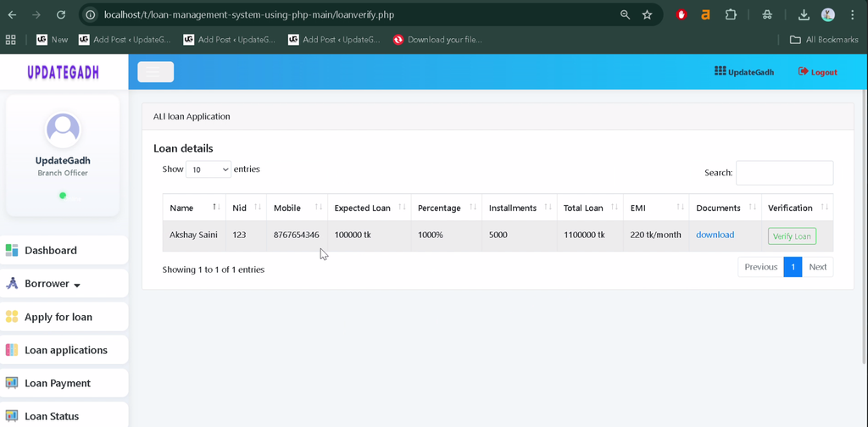Screen dimensions: 868x427
Task: Click the orange 'a' extension icon
Action: tap(706, 15)
